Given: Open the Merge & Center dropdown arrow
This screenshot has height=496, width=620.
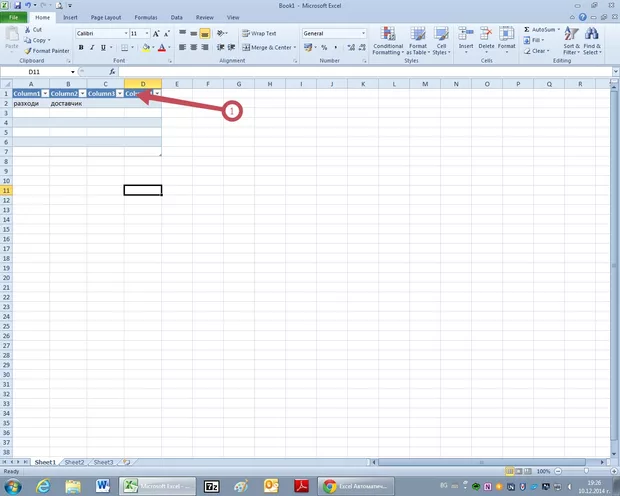Looking at the screenshot, I should click(295, 47).
